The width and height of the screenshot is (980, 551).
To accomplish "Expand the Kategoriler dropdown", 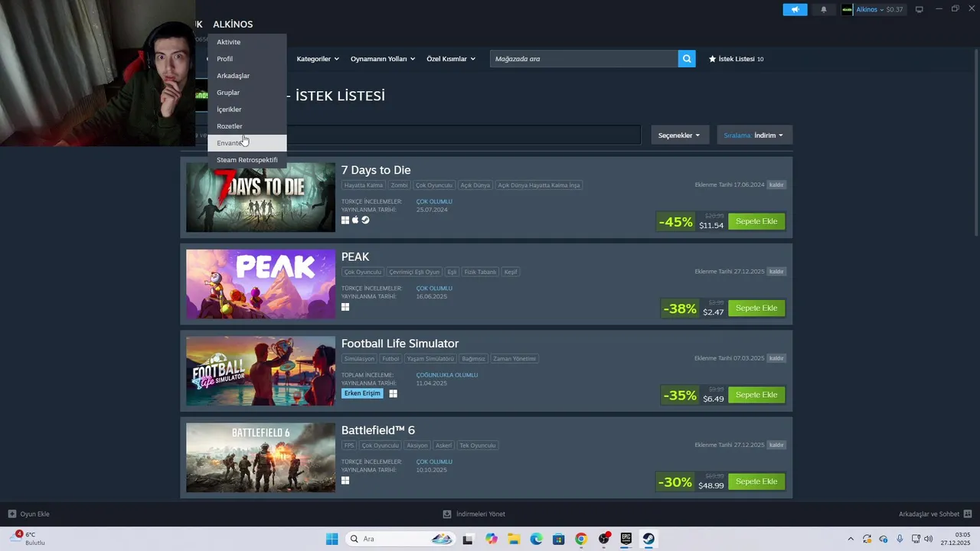I will click(x=318, y=59).
